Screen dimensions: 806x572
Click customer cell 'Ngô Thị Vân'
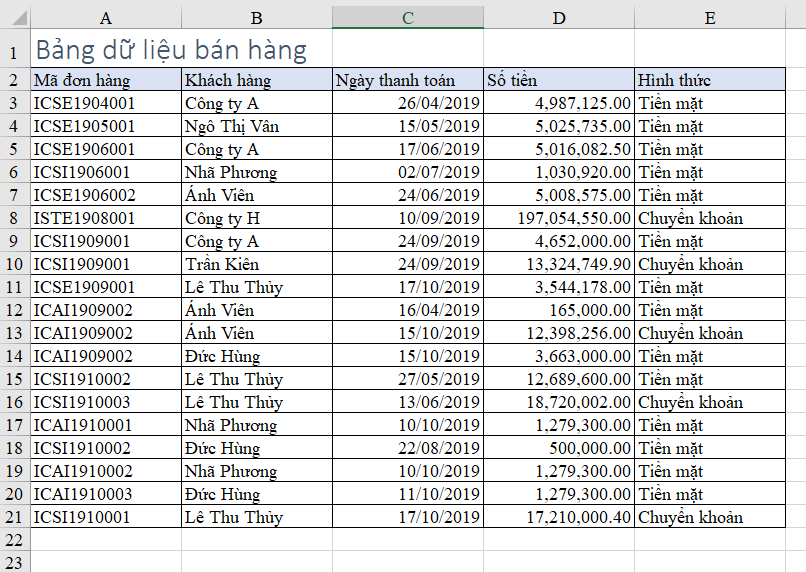[257, 126]
